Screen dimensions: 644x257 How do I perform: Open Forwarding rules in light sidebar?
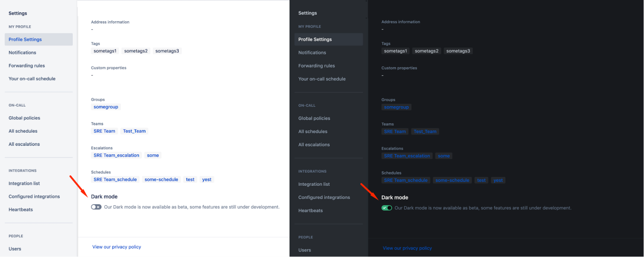tap(26, 66)
